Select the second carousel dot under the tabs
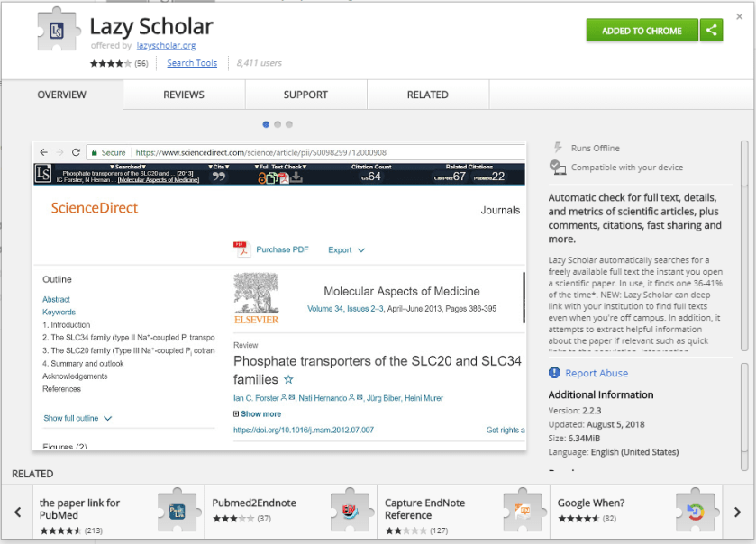This screenshot has height=544, width=756. click(x=276, y=124)
